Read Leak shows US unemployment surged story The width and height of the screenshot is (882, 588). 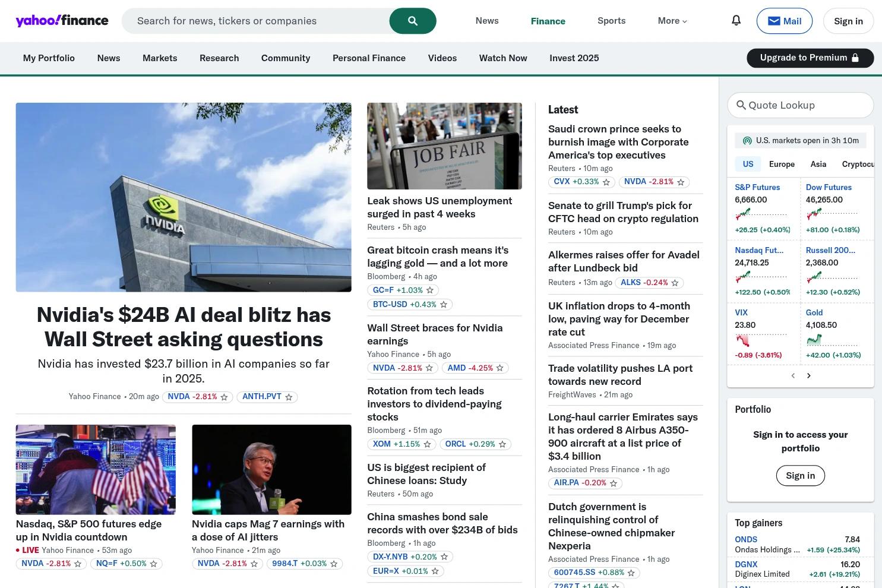pos(440,207)
